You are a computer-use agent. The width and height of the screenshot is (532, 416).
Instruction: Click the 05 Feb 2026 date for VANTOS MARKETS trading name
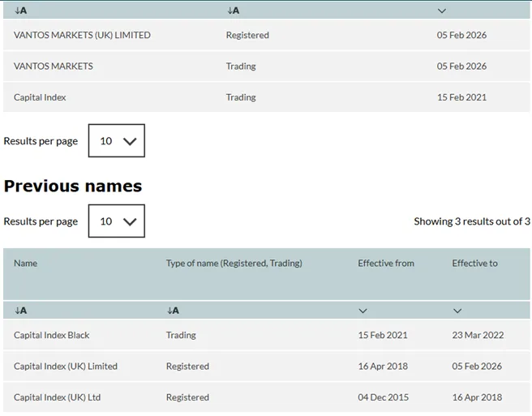[x=461, y=66]
